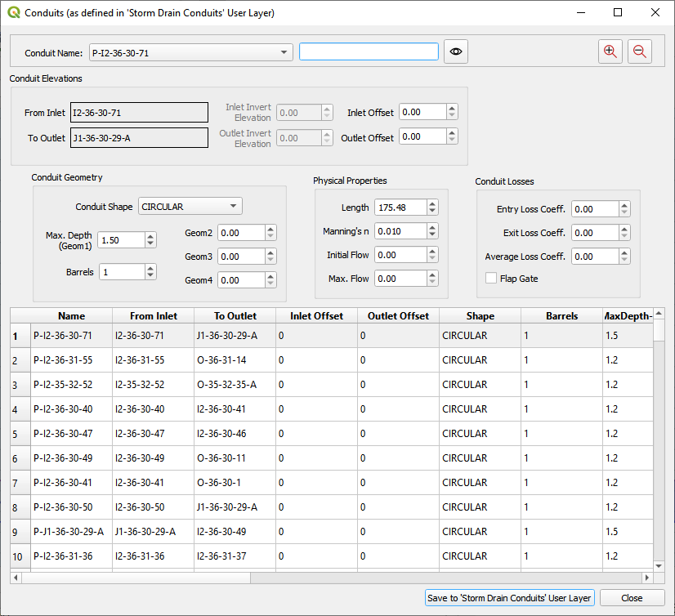Screen dimensions: 675x616
Task: Decrease Manning's n with down arrow
Action: click(x=432, y=235)
